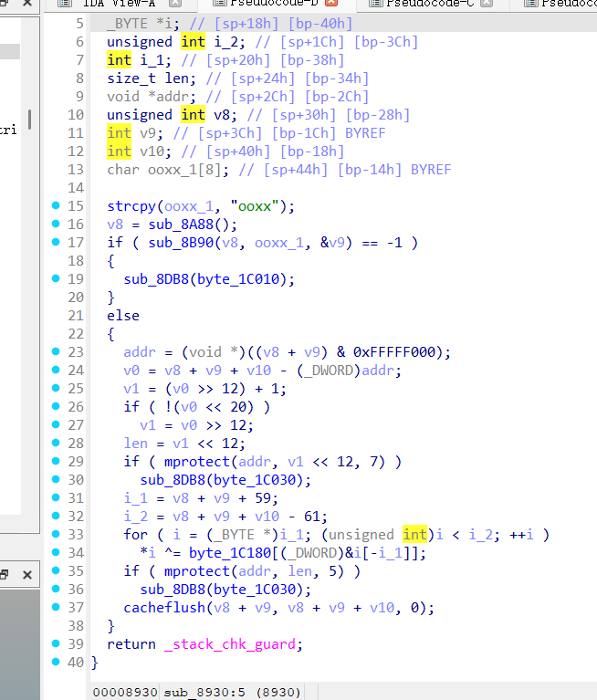Click the left panel vertical scrollbar
The width and height of the screenshot is (597, 700).
pyautogui.click(x=29, y=119)
